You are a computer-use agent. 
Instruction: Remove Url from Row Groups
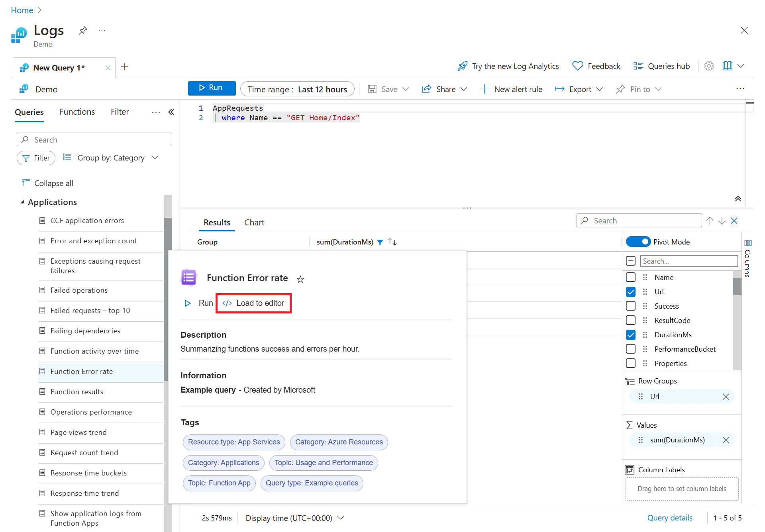click(x=726, y=397)
